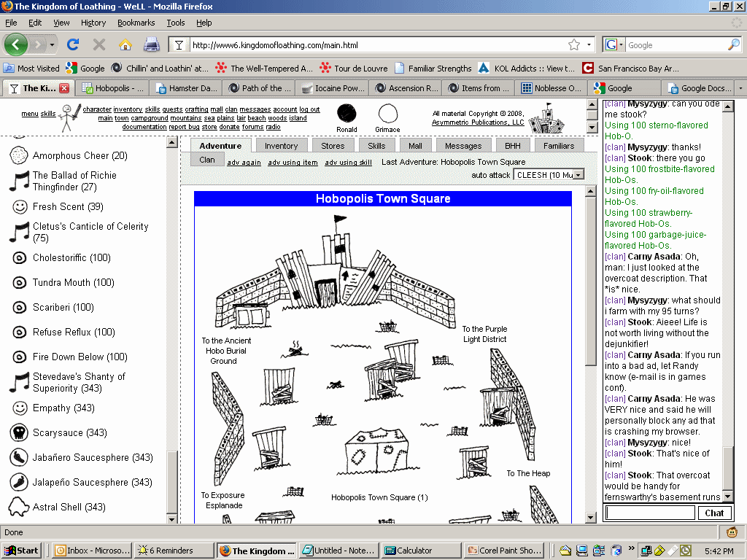The width and height of the screenshot is (747, 560).
Task: Switch to the Inventory tab
Action: [x=281, y=146]
